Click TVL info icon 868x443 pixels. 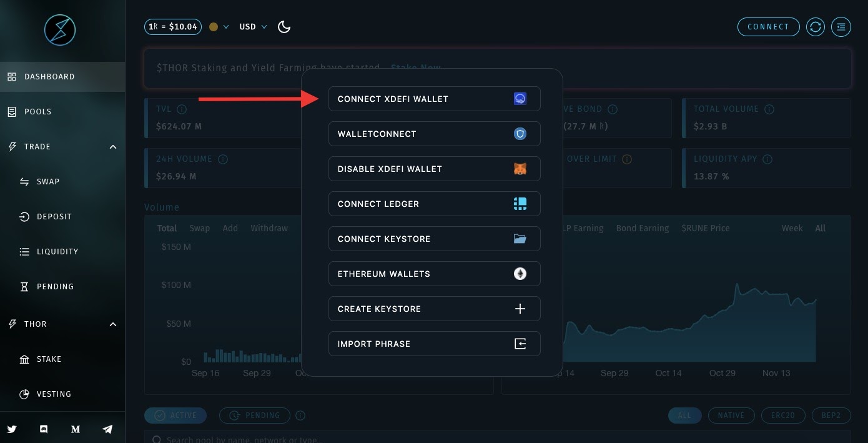(x=182, y=109)
